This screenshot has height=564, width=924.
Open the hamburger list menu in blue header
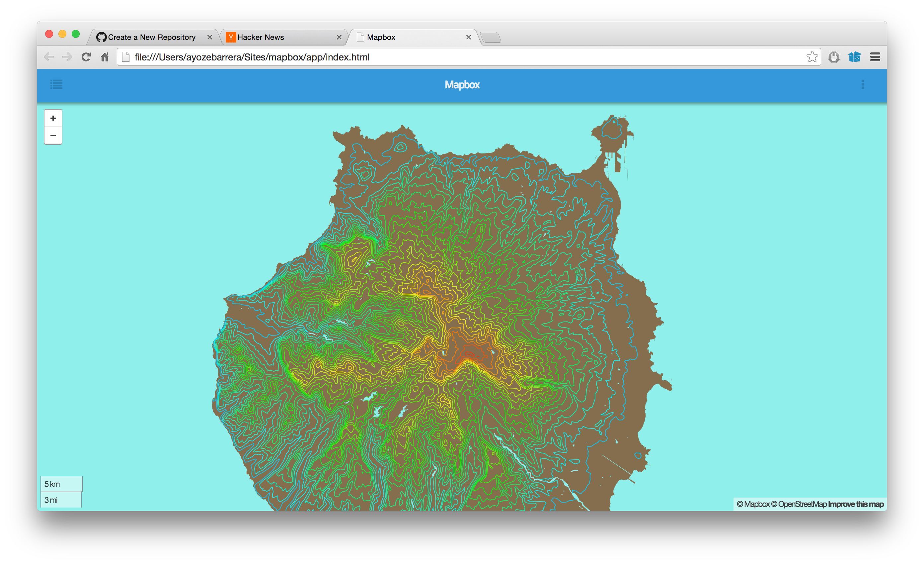pos(57,84)
